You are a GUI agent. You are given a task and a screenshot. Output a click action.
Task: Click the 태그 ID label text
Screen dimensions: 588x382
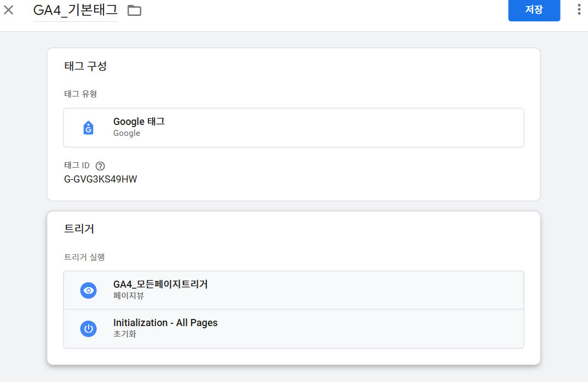point(77,166)
